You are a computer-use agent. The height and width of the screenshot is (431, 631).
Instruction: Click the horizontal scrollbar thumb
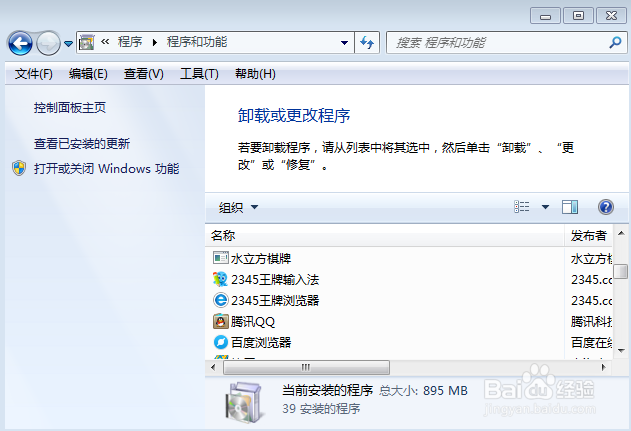coord(306,367)
